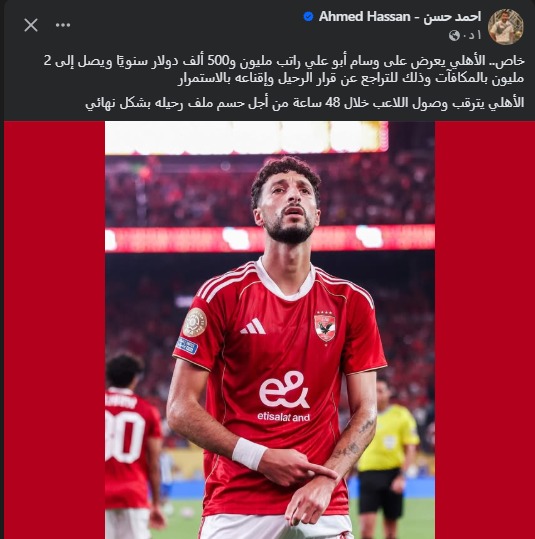Click the red background left of the photo
The width and height of the screenshot is (535, 539).
(x=54, y=330)
